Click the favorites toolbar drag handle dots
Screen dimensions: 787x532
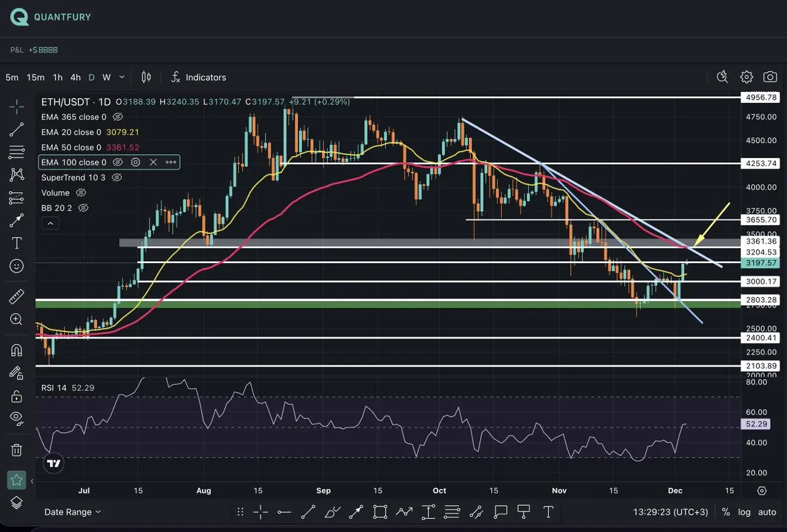coord(240,512)
